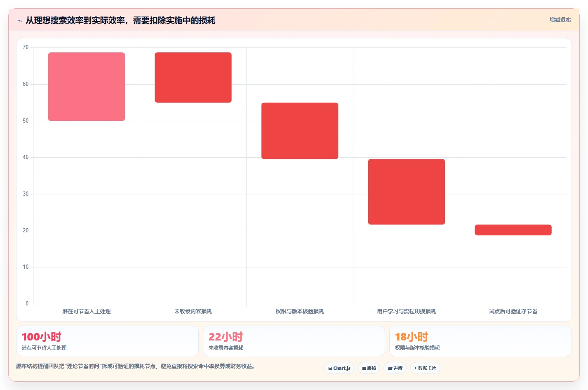Click y-axis tick label 50
588x390 pixels.
coord(26,121)
